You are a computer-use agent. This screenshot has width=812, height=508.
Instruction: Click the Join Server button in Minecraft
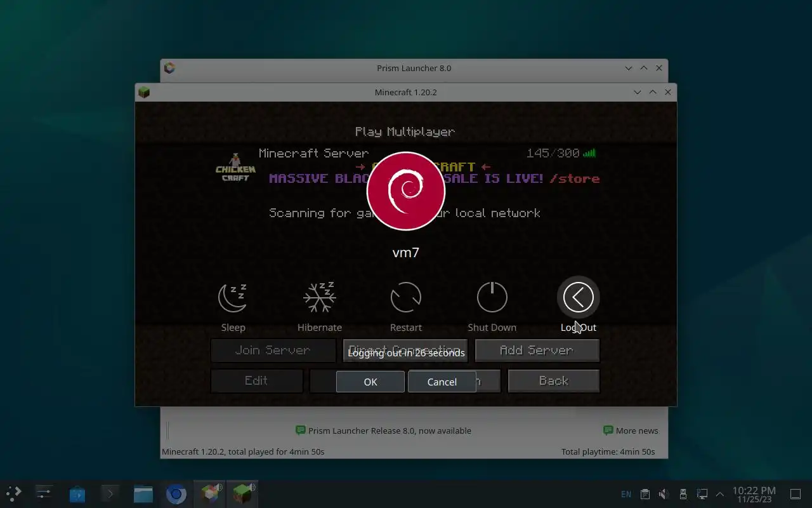pos(273,350)
